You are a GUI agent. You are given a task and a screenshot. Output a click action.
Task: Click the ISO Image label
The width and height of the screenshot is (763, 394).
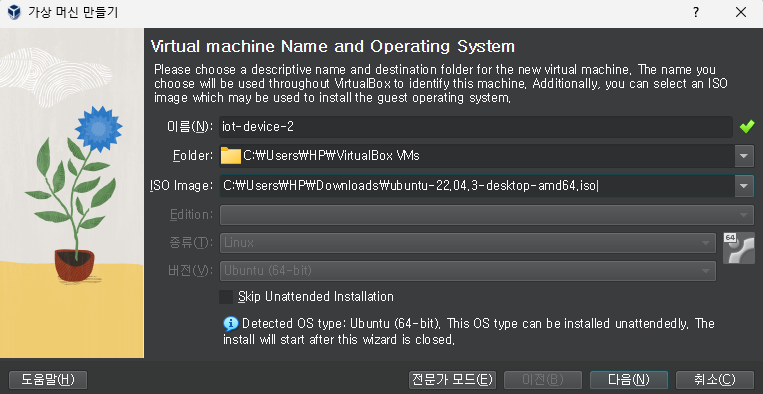pyautogui.click(x=182, y=186)
